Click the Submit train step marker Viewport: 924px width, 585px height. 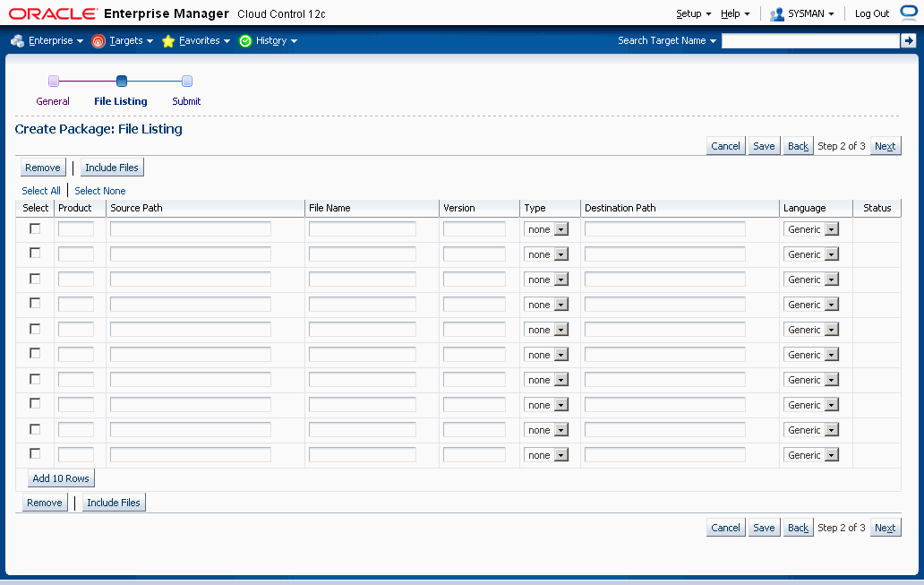coord(187,81)
